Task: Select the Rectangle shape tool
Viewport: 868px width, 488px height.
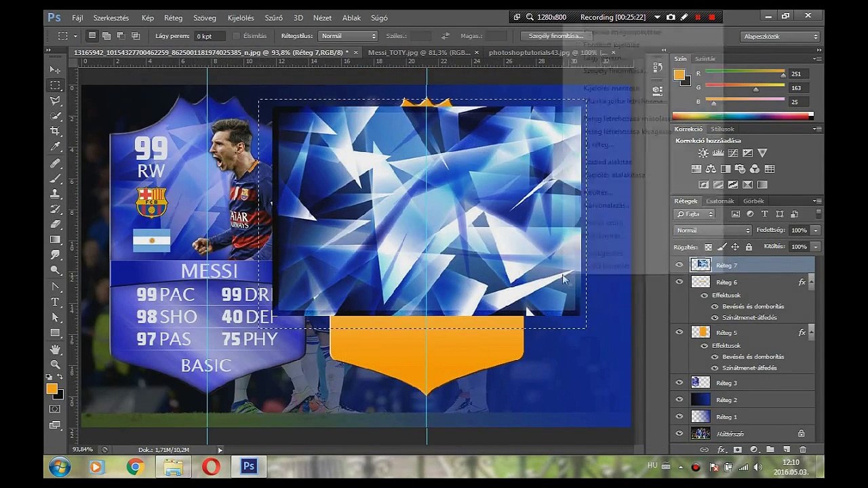Action: 55,333
